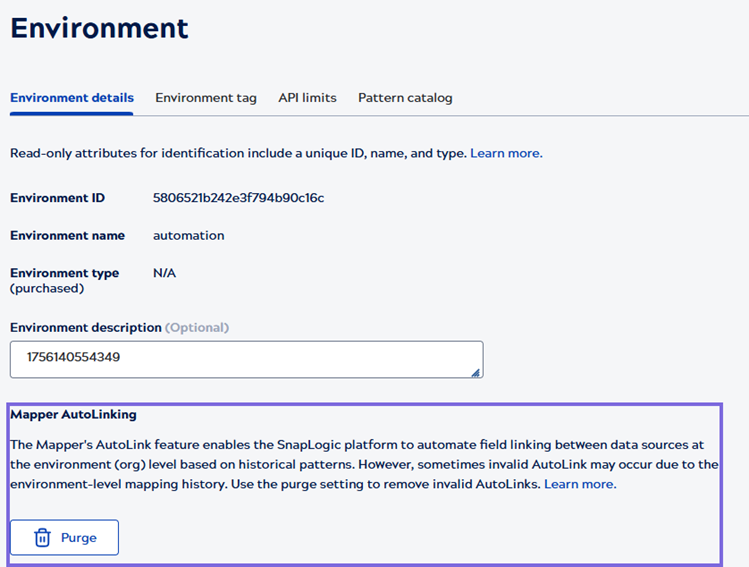Click the Environment type (purchased) label
Screen dimensions: 749x567
[64, 280]
